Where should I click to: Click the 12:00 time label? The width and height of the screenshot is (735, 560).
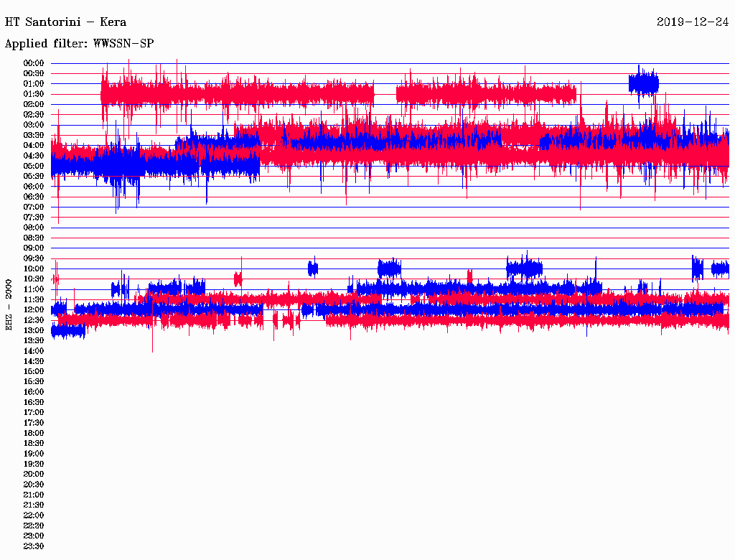pyautogui.click(x=34, y=309)
